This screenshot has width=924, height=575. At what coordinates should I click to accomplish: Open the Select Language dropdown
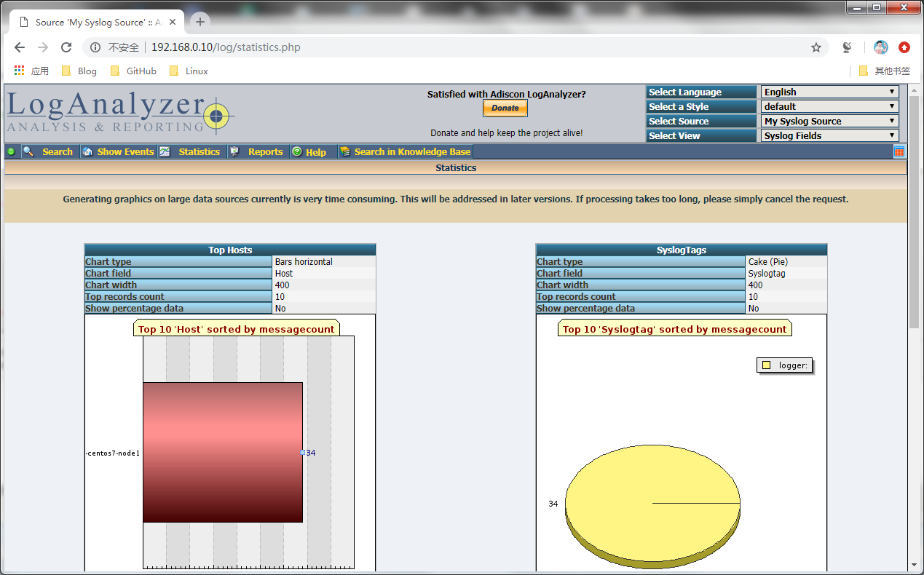[830, 92]
